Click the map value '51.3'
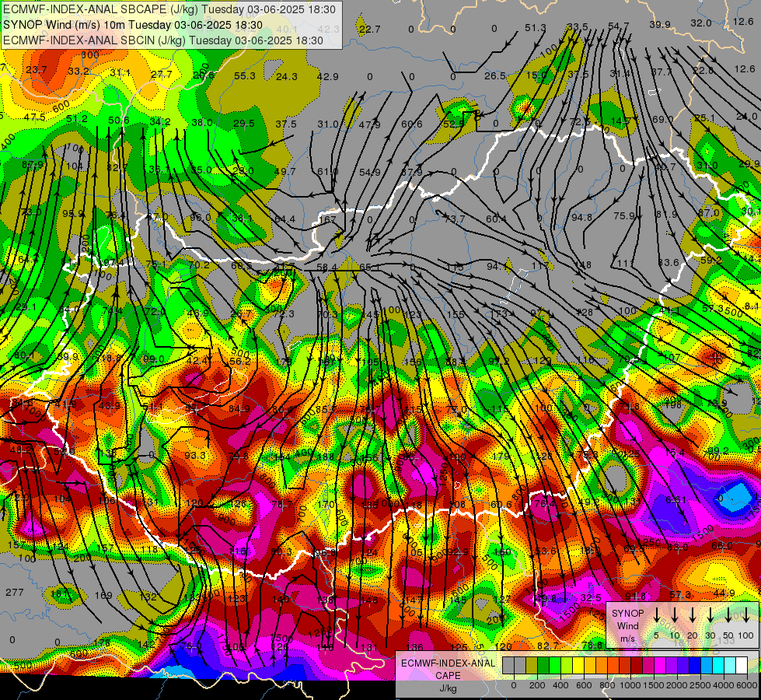 pos(536,28)
